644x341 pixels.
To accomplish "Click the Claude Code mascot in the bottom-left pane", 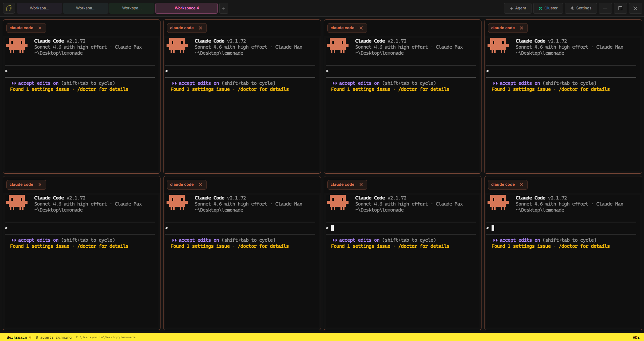I will click(17, 203).
